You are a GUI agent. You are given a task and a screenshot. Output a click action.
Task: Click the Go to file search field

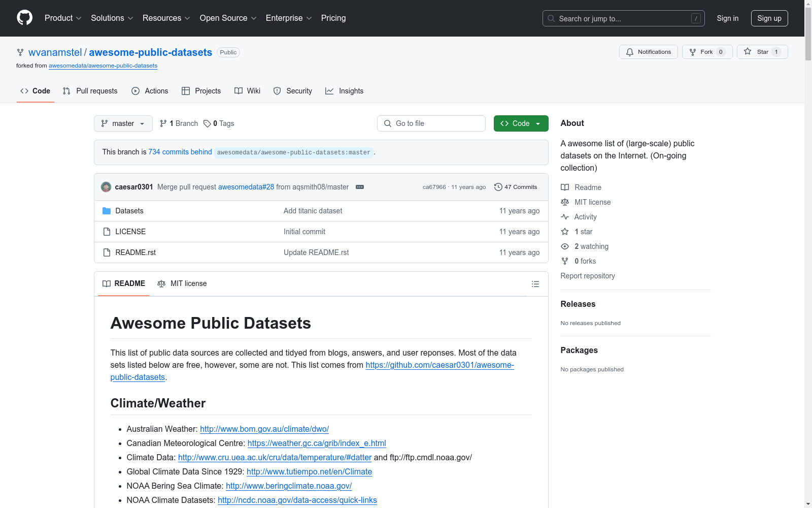(x=431, y=123)
